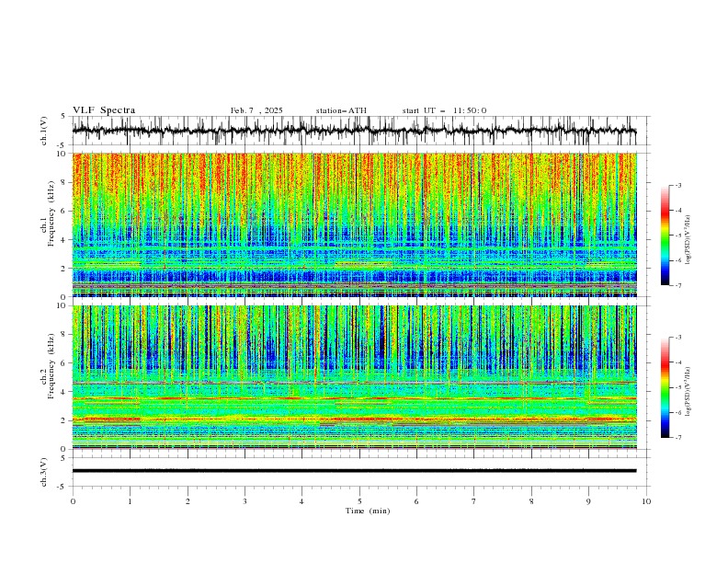This screenshot has width=728, height=563.
Task: Click the time axis tick label "5"
Action: (x=359, y=501)
